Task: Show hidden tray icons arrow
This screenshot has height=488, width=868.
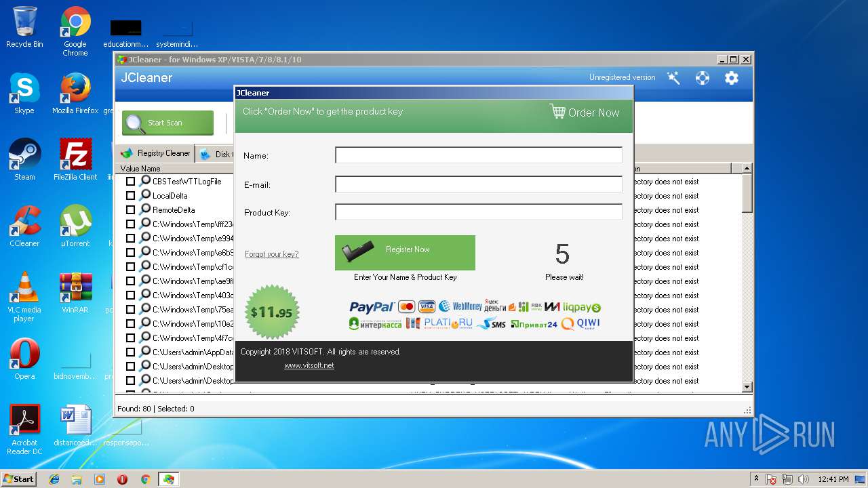Action: click(756, 479)
